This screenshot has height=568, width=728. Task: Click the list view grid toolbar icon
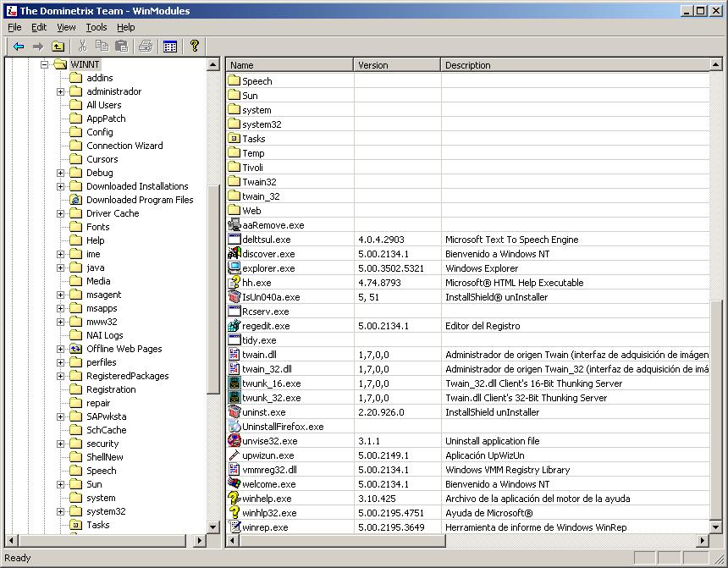click(170, 47)
